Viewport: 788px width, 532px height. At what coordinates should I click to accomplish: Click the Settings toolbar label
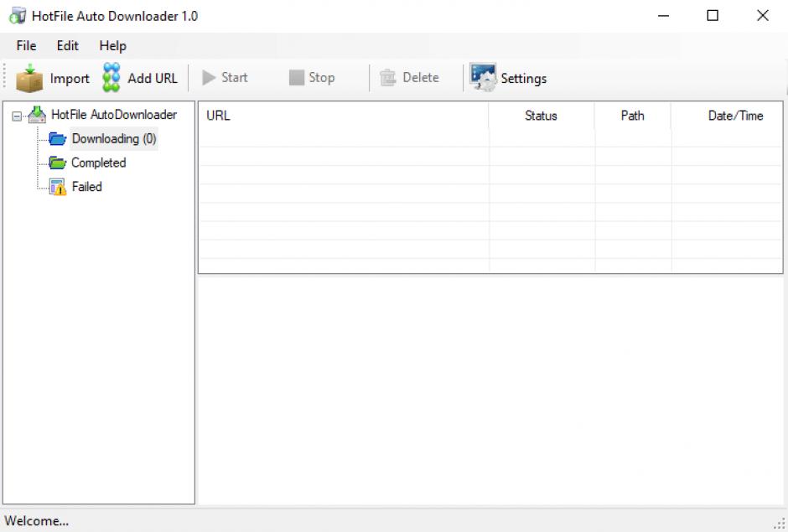coord(524,79)
